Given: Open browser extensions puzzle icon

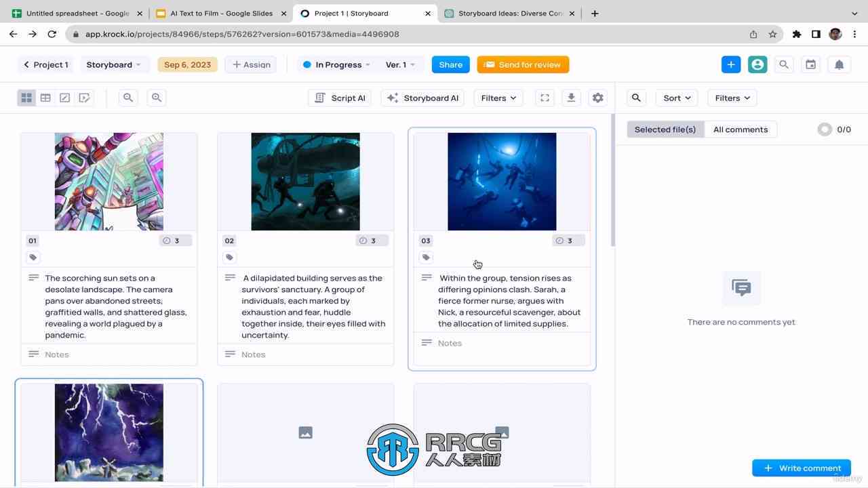Looking at the screenshot, I should coord(797,34).
